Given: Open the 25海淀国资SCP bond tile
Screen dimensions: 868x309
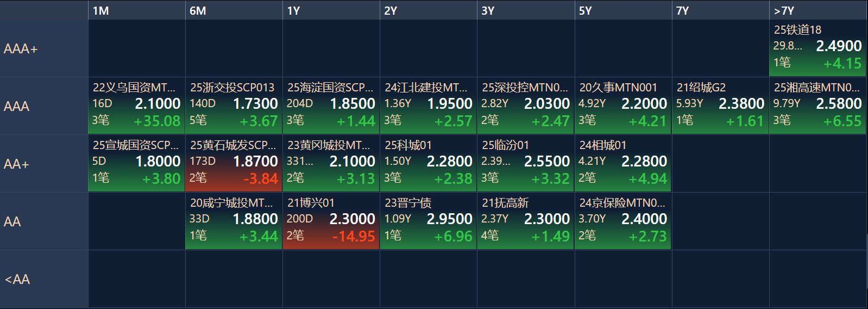Looking at the screenshot, I should (x=331, y=106).
